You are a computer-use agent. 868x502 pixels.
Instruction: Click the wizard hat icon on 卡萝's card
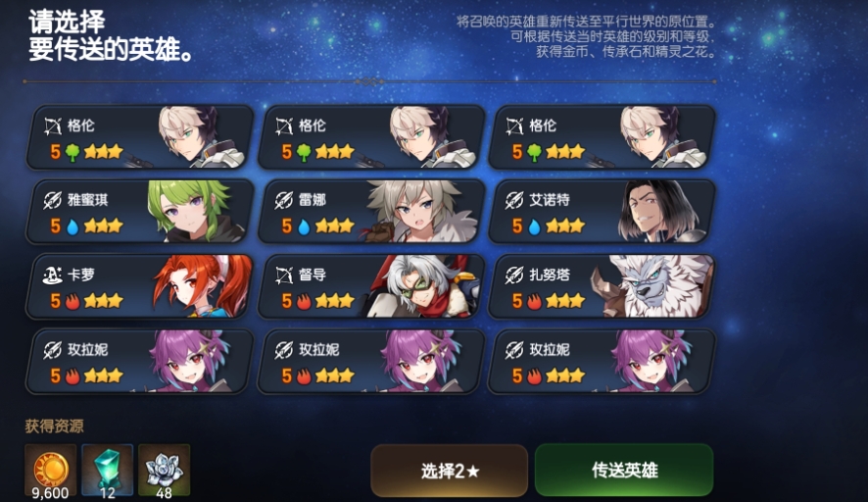[53, 275]
